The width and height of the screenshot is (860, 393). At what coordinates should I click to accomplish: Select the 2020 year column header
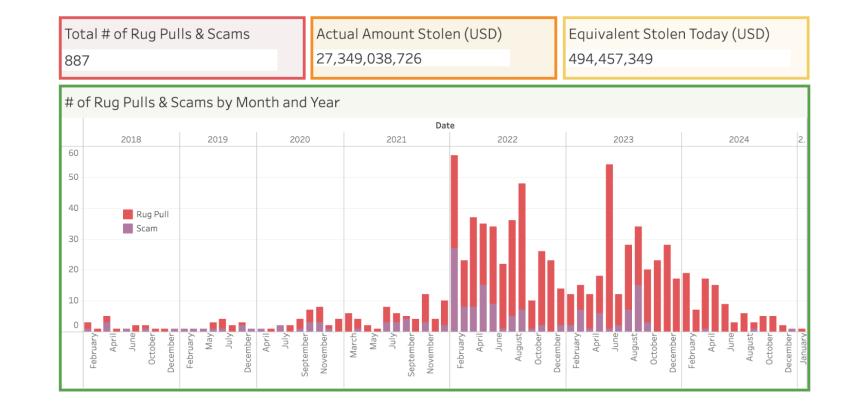pyautogui.click(x=300, y=140)
